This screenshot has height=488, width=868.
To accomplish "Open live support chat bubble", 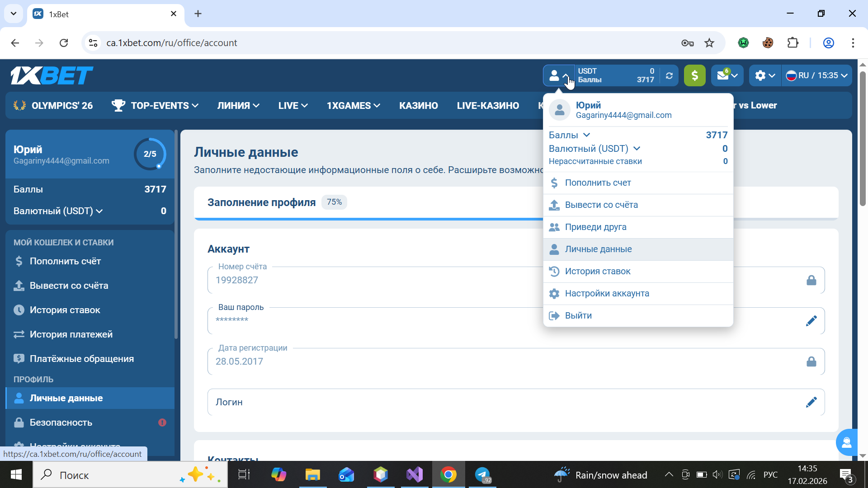I will point(846,442).
